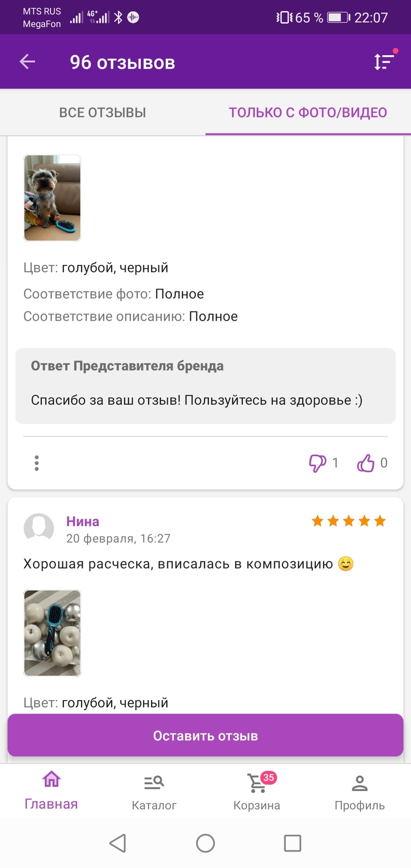The image size is (411, 868).
Task: Tap the back arrow in header
Action: (28, 62)
